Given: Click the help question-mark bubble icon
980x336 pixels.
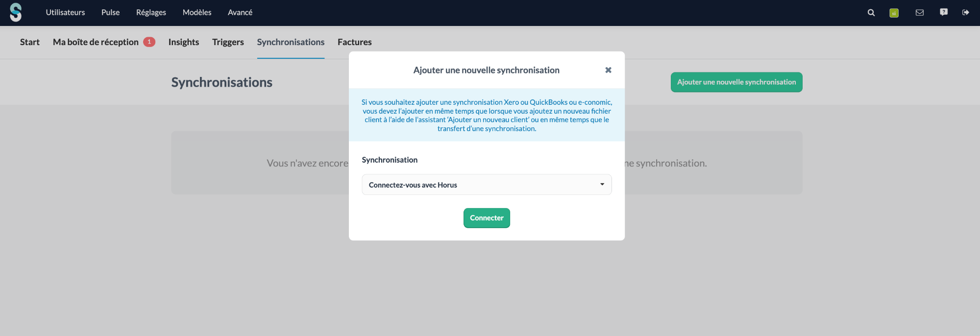Looking at the screenshot, I should pos(943,12).
